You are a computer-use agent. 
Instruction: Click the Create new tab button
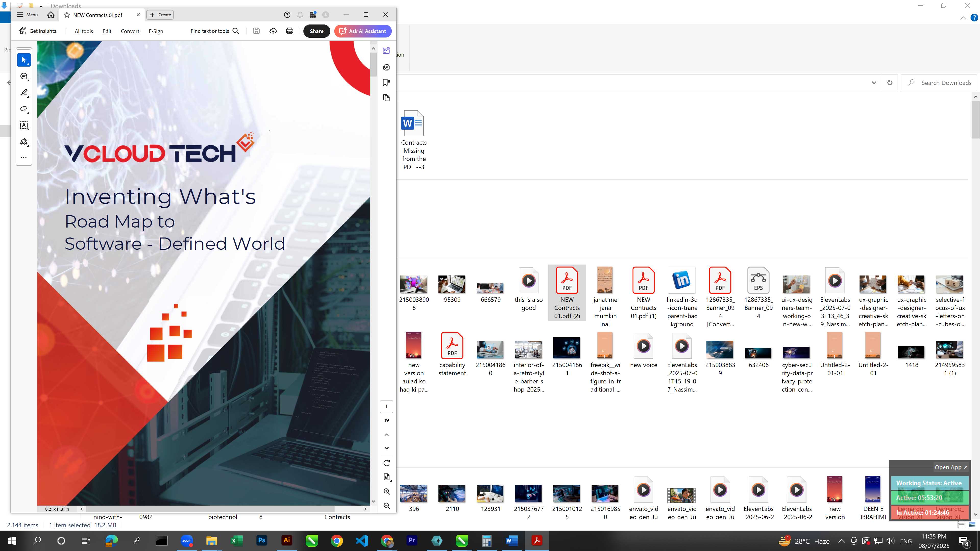pos(160,15)
